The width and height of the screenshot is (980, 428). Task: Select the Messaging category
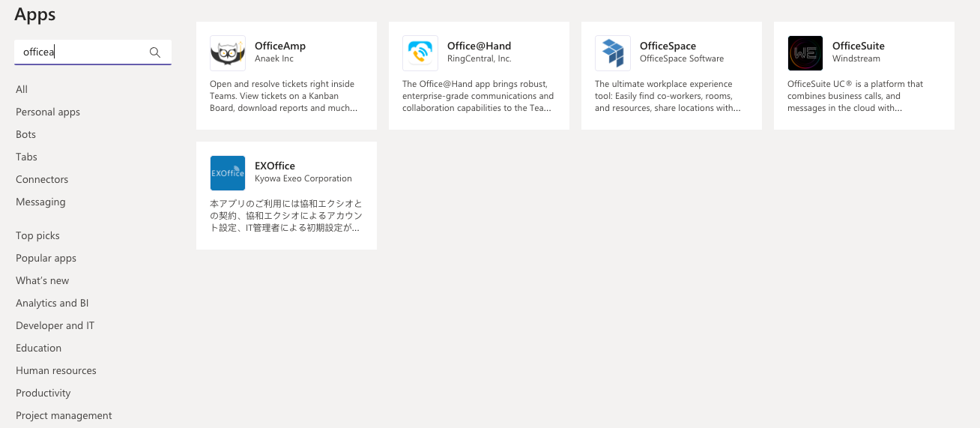pyautogui.click(x=40, y=202)
